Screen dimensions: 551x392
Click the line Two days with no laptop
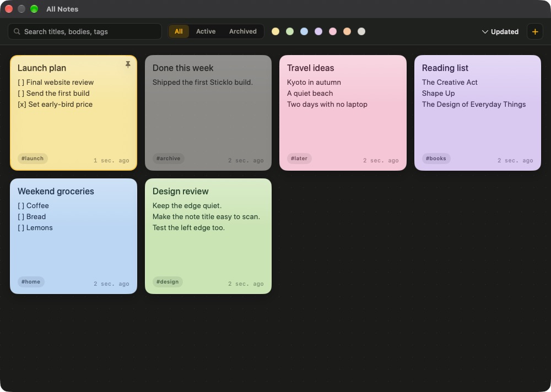(327, 104)
